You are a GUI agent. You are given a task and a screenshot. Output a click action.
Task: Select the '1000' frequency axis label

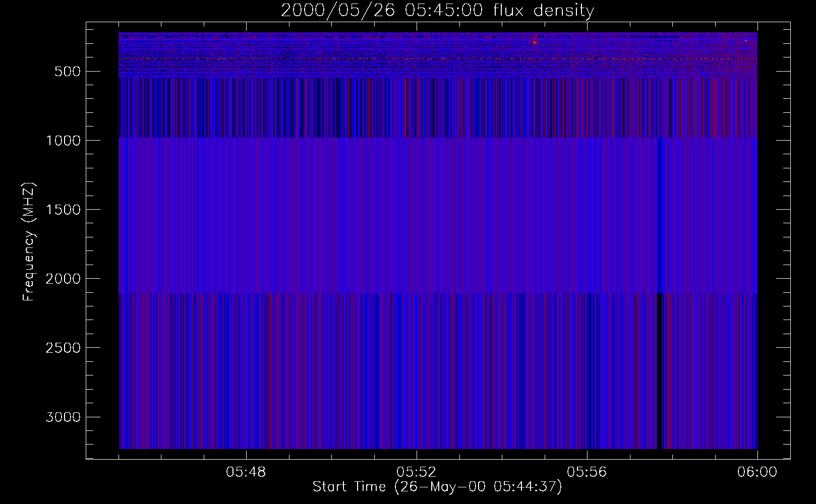click(x=63, y=141)
